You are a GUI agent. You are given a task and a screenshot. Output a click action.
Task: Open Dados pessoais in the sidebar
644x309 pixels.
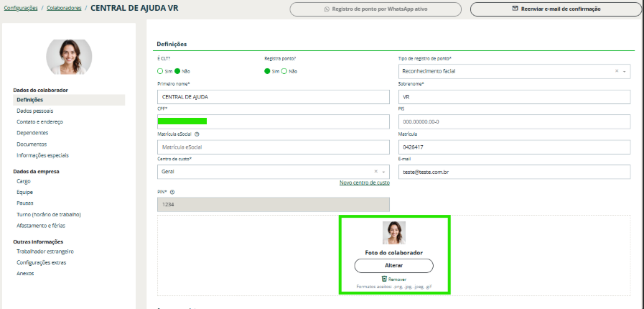(34, 111)
